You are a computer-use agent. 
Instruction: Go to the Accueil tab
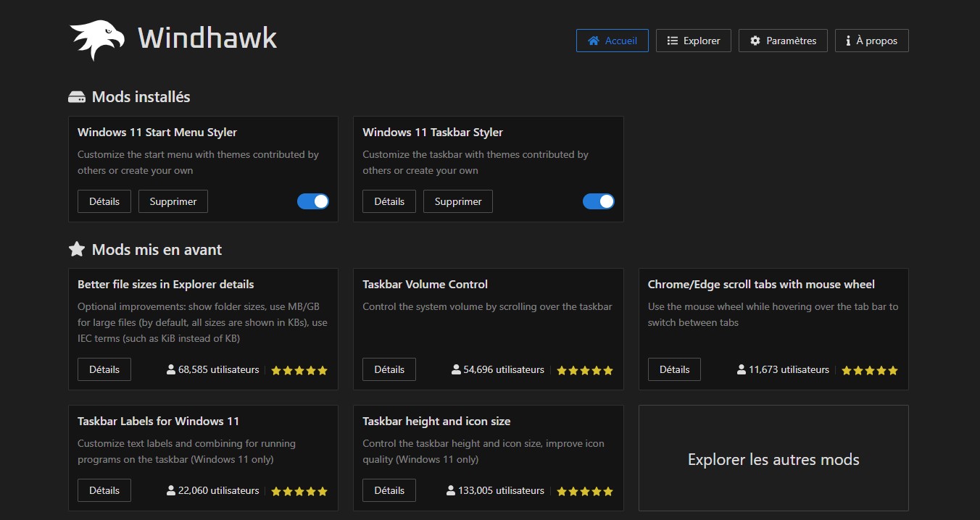612,41
